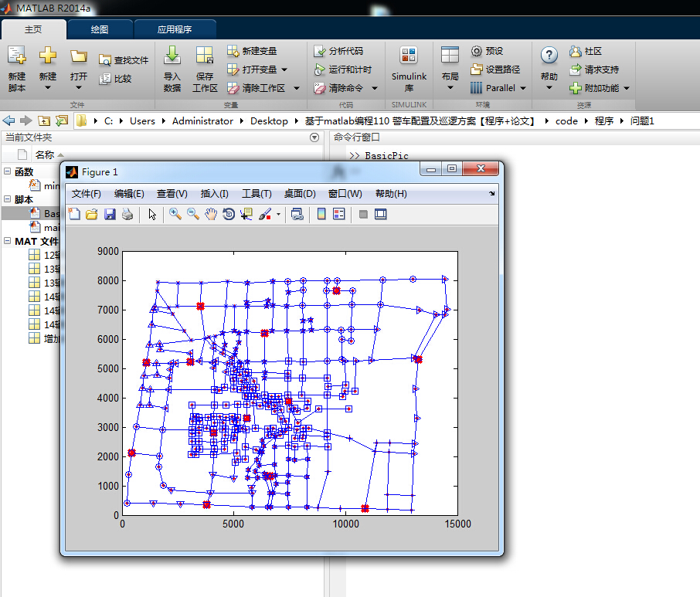The height and width of the screenshot is (597, 700).
Task: Click Find Files (查找文件)
Action: pos(124,59)
